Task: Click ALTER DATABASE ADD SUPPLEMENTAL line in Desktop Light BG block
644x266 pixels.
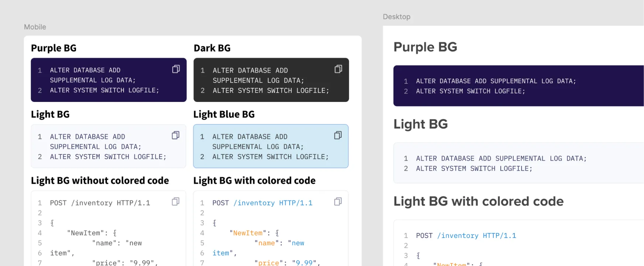Action: click(x=501, y=158)
